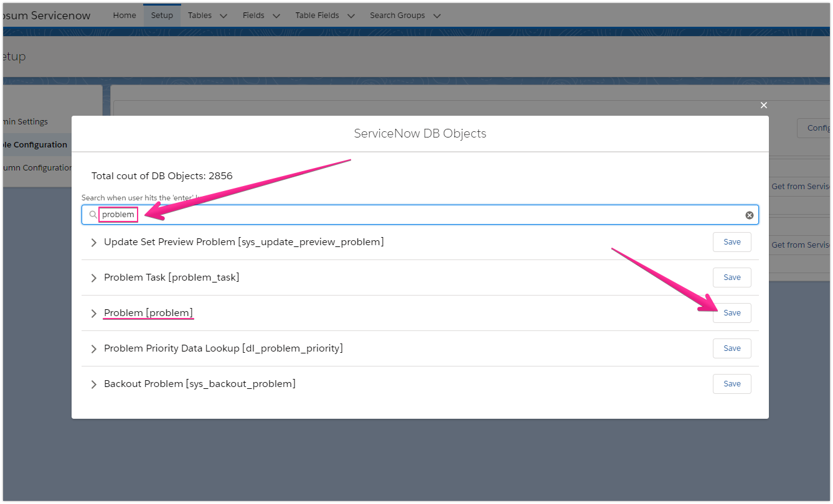Expand the Backout Problem row
The height and width of the screenshot is (504, 833).
click(x=93, y=384)
